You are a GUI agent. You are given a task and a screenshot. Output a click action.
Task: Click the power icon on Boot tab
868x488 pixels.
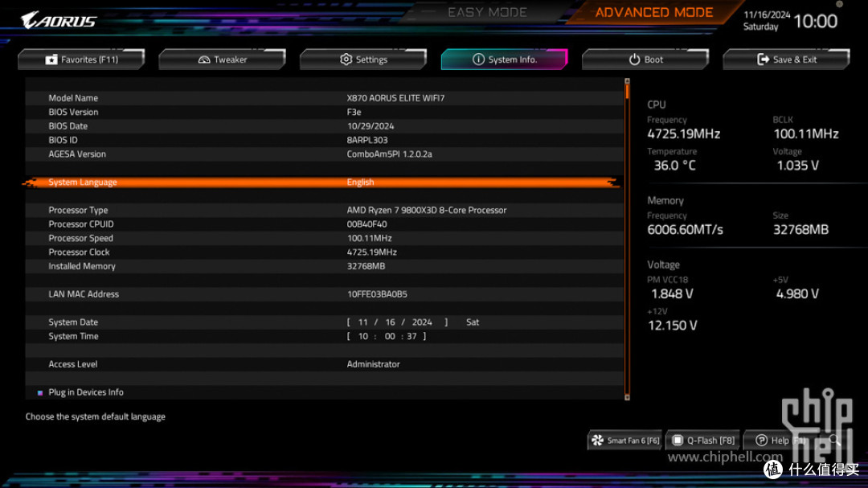click(634, 59)
